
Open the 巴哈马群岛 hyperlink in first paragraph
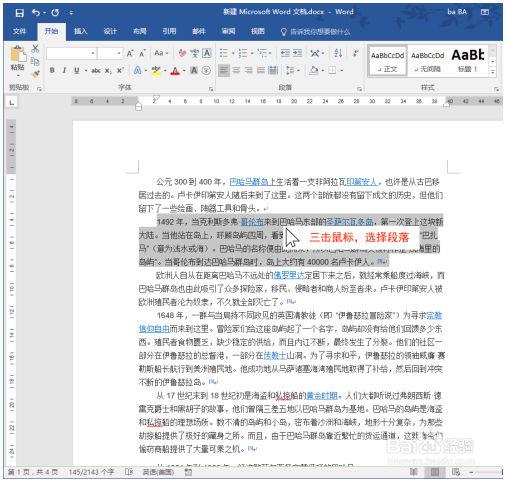pos(249,182)
